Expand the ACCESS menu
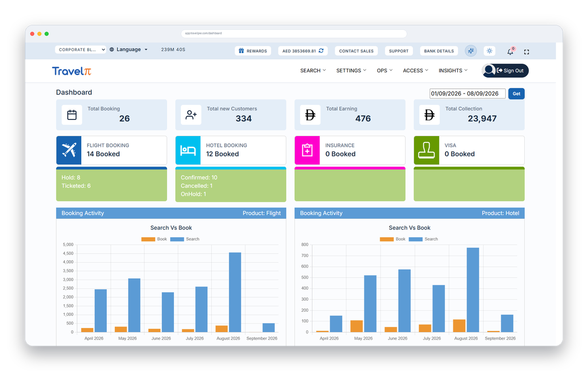This screenshot has height=371, width=588. (x=416, y=70)
